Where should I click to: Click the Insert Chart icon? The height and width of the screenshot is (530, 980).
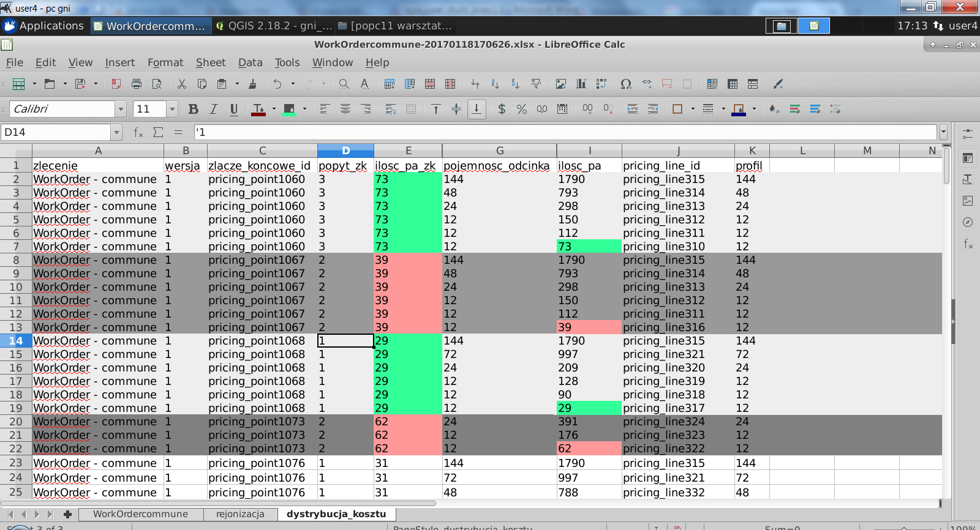pyautogui.click(x=581, y=84)
